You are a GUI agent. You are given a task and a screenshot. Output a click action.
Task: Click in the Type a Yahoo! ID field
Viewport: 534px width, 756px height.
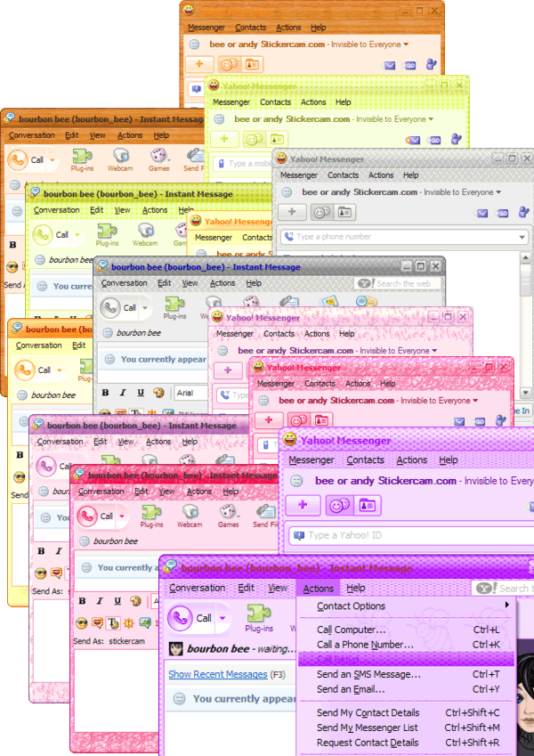(x=412, y=535)
